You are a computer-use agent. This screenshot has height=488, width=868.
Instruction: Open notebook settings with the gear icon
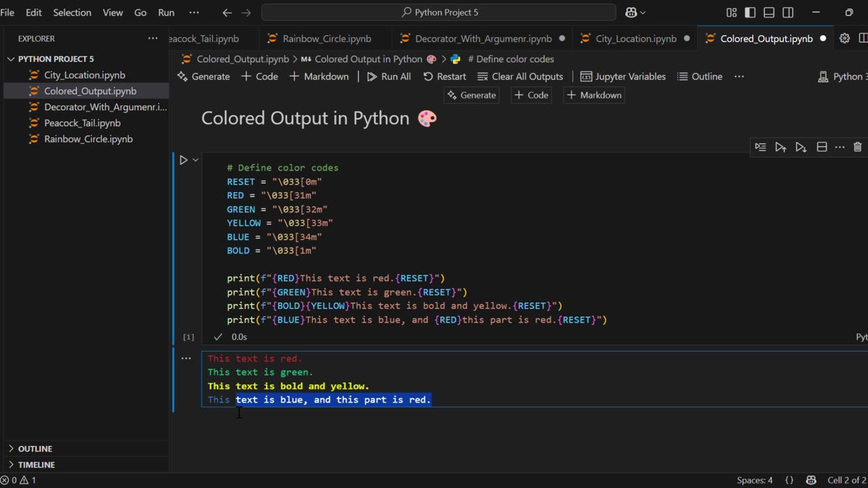coord(844,39)
